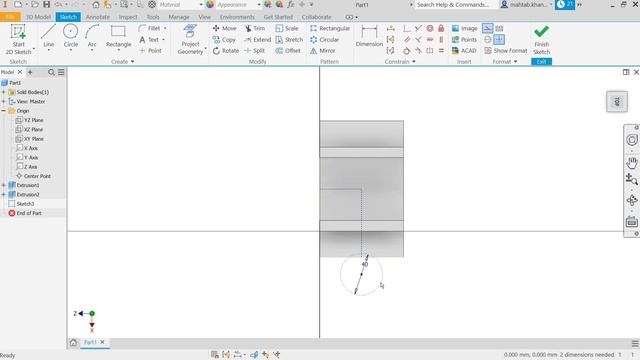Close the Part1 document tab

[x=102, y=342]
